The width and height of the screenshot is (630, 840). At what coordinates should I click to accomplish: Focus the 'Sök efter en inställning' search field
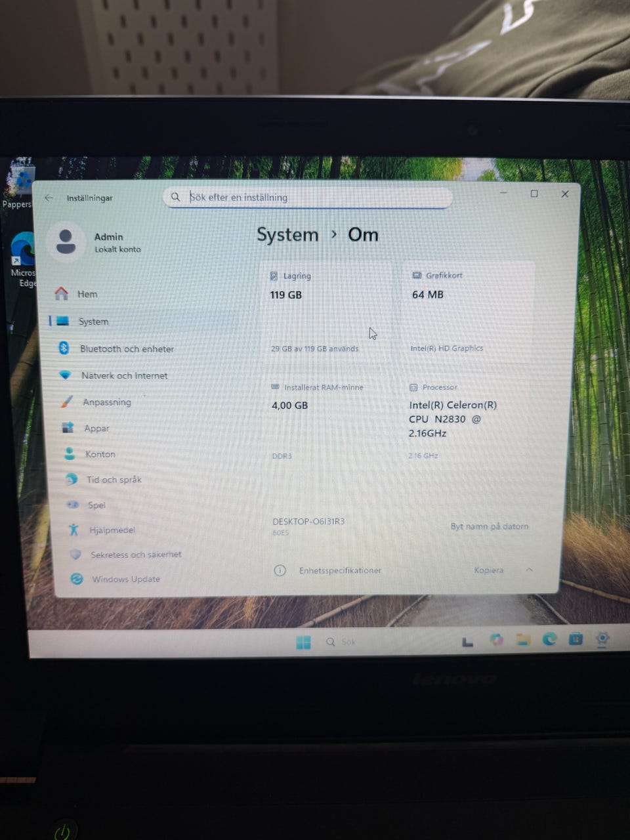tap(307, 197)
